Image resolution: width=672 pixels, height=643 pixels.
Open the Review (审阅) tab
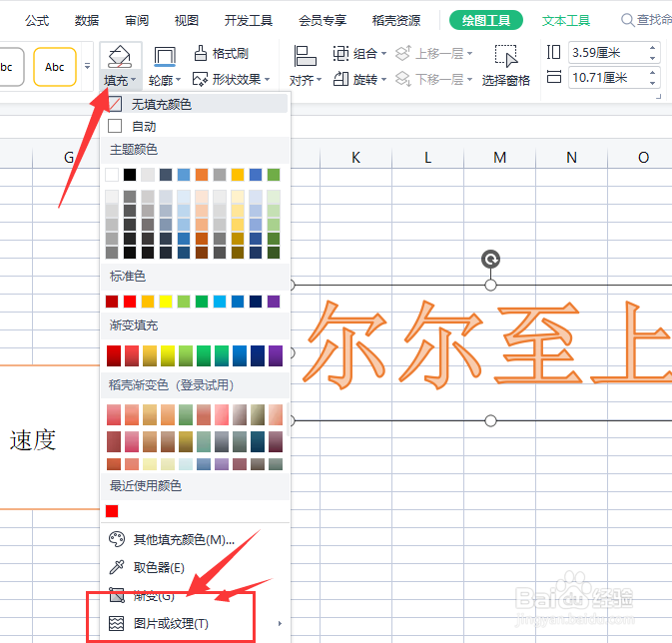click(x=137, y=20)
